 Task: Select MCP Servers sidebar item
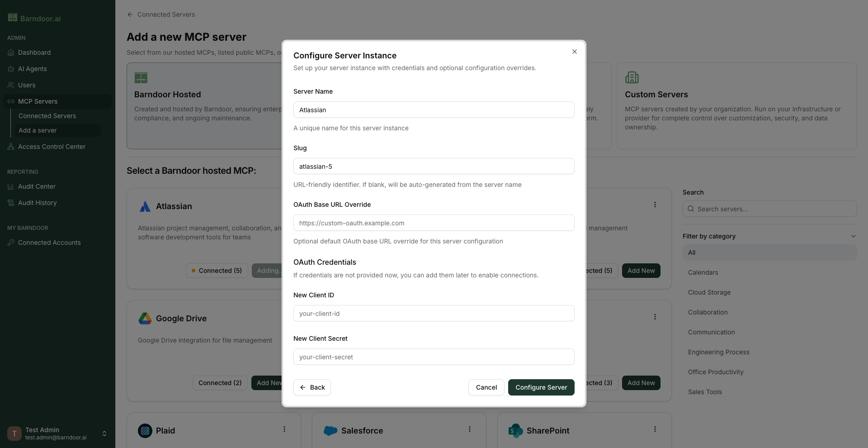57,101
